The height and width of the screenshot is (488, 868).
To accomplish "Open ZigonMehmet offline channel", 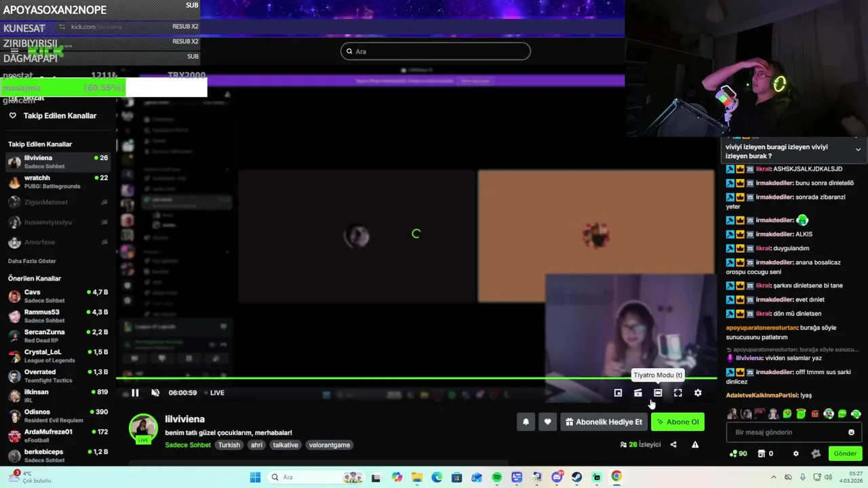I will point(58,202).
